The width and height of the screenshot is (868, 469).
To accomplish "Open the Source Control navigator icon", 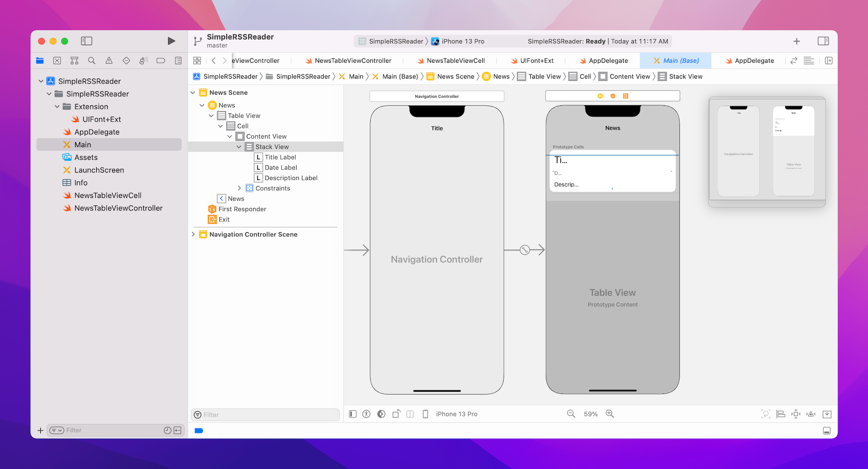I will click(x=57, y=61).
